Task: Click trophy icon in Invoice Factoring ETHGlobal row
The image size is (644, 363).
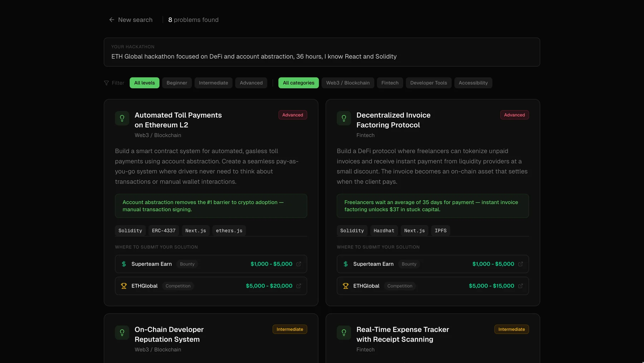Action: click(346, 286)
